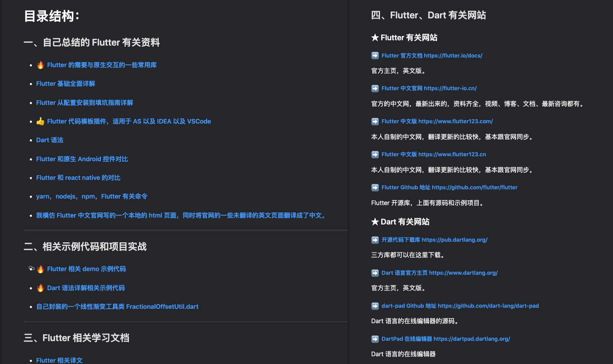Open 我模仿 Flutter 中文官网写的本地 html 页面 link
This screenshot has height=364, width=613.
181,215
